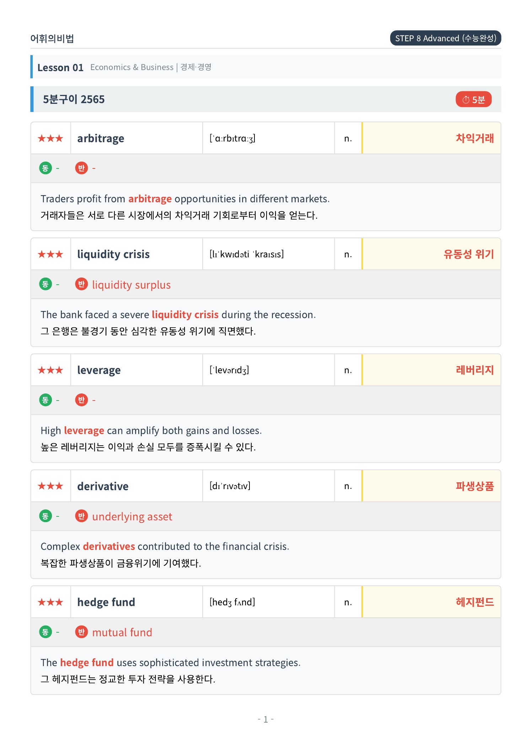Click the Lesson 01 heading
The width and height of the screenshot is (532, 756).
coord(60,68)
